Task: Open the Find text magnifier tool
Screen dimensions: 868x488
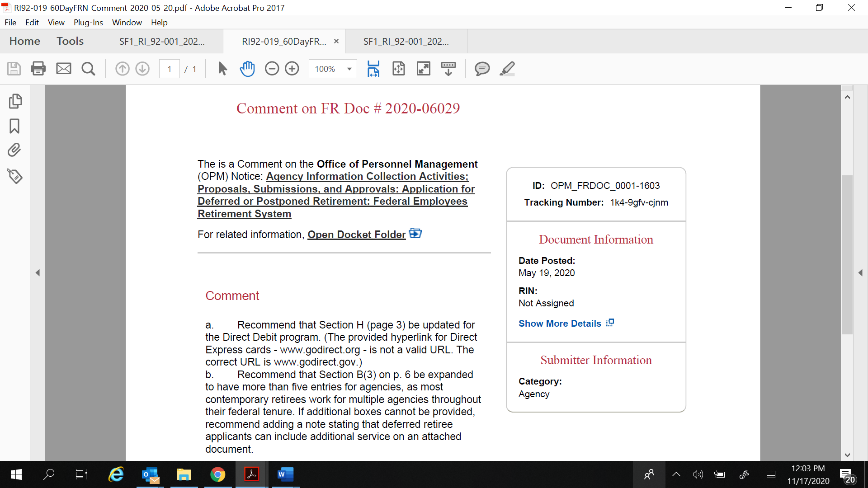Action: tap(88, 69)
